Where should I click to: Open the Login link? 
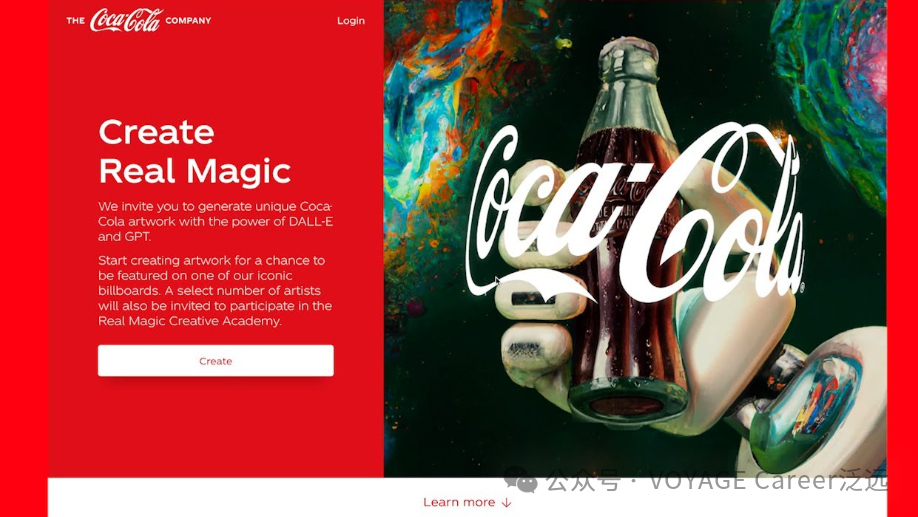tap(351, 20)
